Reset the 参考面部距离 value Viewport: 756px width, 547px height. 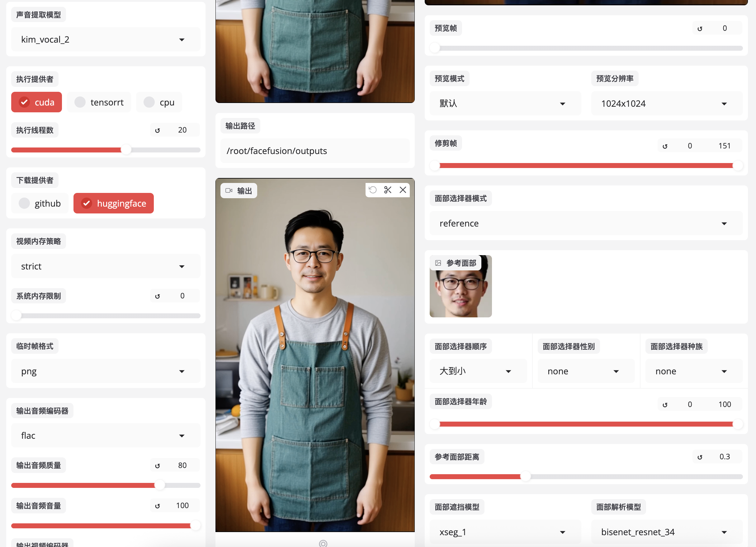(x=700, y=457)
